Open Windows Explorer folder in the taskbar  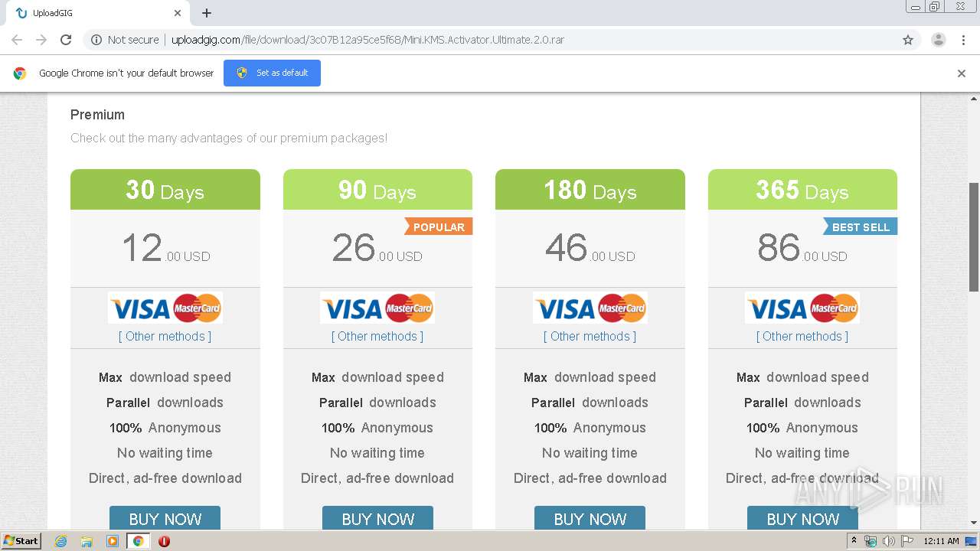pos(87,541)
